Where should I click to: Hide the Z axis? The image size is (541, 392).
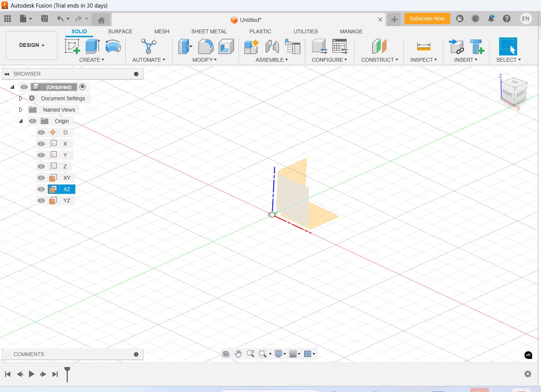point(41,166)
